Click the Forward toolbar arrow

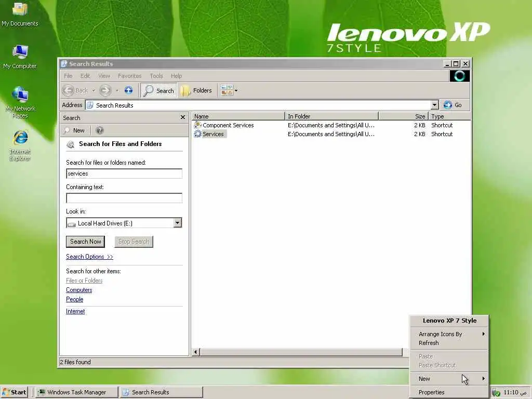[x=105, y=90]
